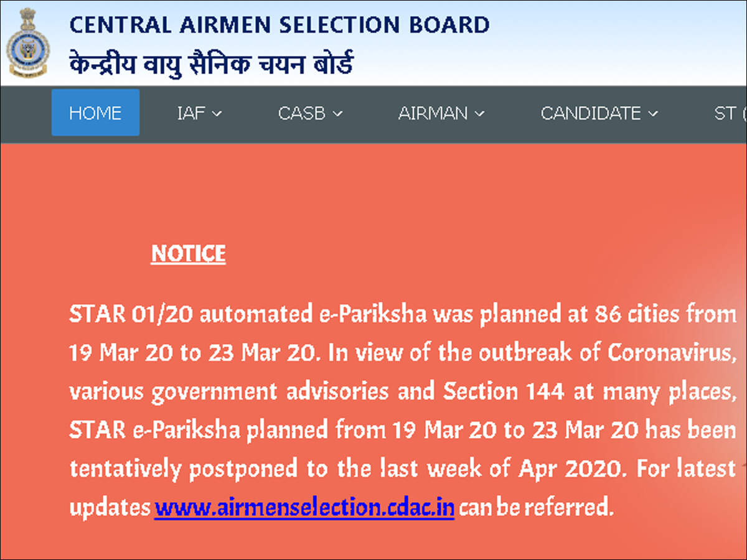The height and width of the screenshot is (560, 747).
Task: Click the highlighted blue HOME button
Action: tap(95, 113)
